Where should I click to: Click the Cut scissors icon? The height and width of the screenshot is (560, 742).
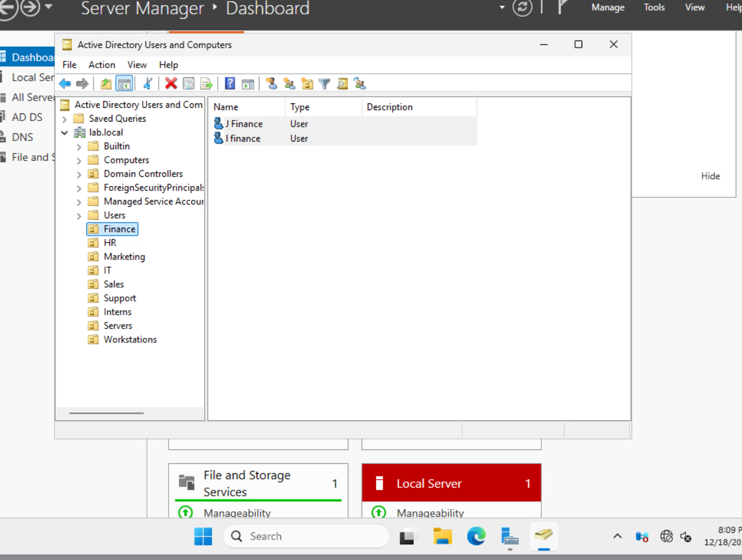pos(148,83)
